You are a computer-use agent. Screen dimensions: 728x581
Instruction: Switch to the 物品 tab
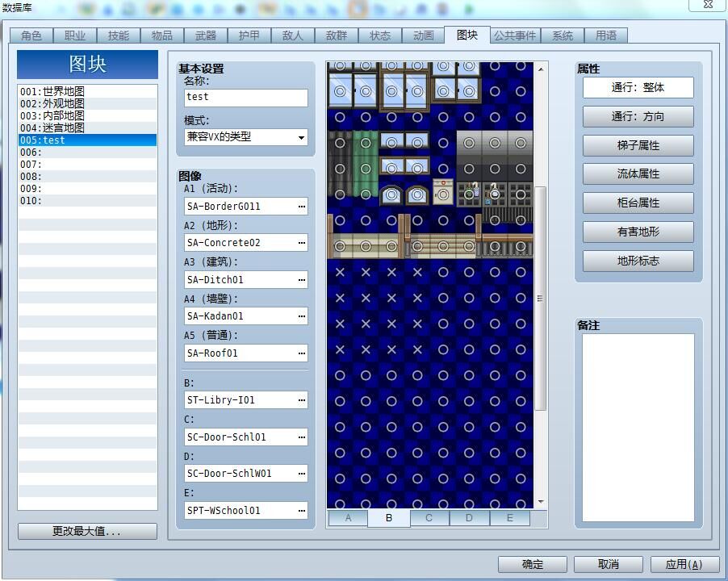[162, 36]
